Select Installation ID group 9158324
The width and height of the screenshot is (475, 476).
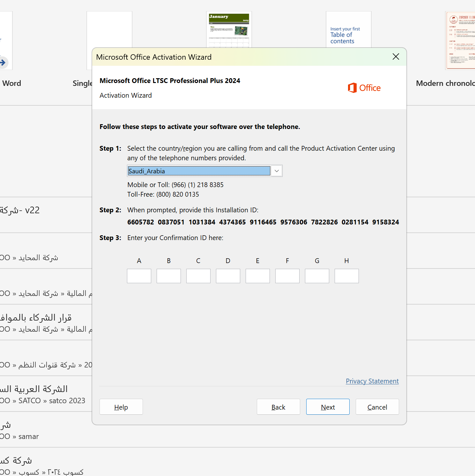[x=385, y=222]
